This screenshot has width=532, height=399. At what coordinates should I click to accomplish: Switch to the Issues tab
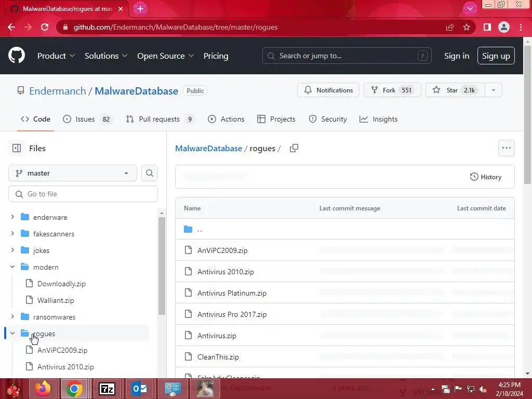87,119
